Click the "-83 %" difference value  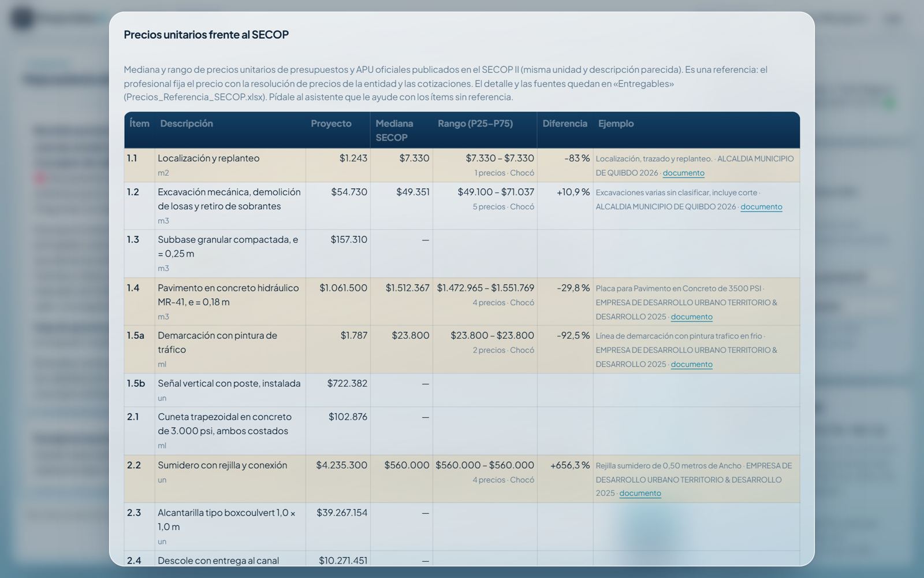point(577,158)
